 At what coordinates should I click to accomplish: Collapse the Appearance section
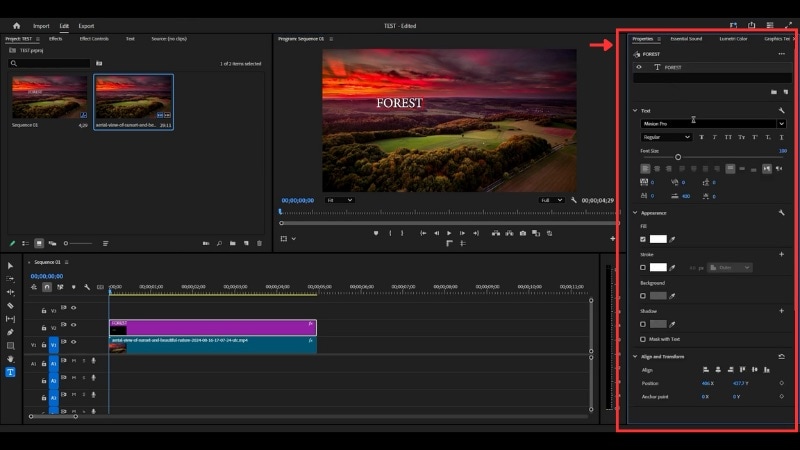[635, 212]
